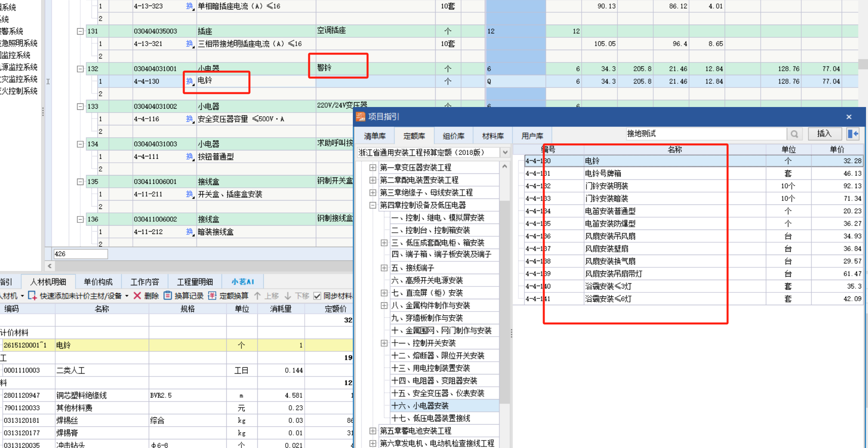Click the 插入 button
Viewport: 868px width, 448px height.
[x=825, y=134]
